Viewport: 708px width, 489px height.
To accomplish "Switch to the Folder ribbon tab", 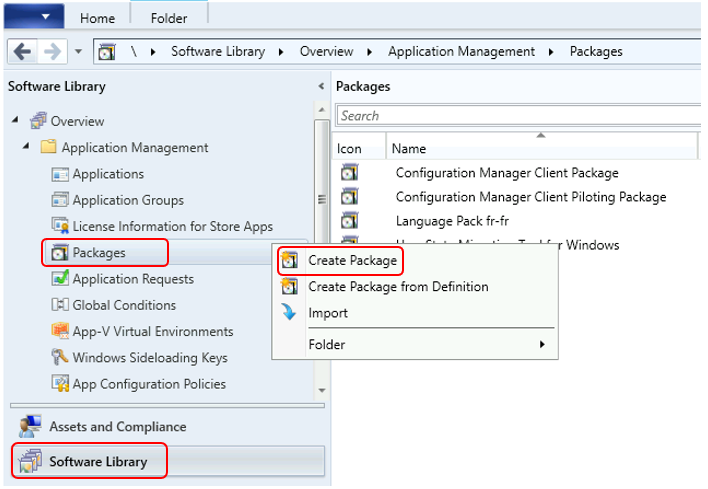I will click(169, 18).
